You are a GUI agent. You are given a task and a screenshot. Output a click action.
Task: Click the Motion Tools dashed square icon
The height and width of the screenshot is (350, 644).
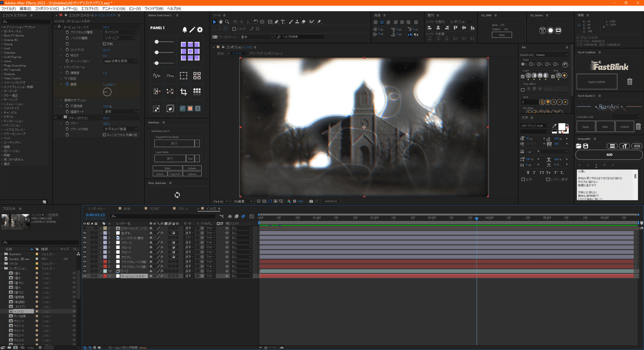coord(184,76)
